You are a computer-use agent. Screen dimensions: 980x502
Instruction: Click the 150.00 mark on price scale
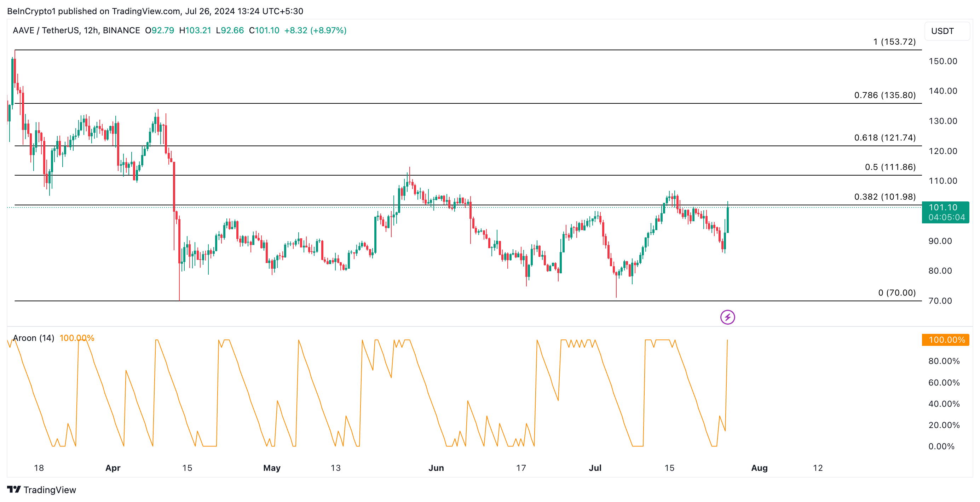tap(943, 61)
